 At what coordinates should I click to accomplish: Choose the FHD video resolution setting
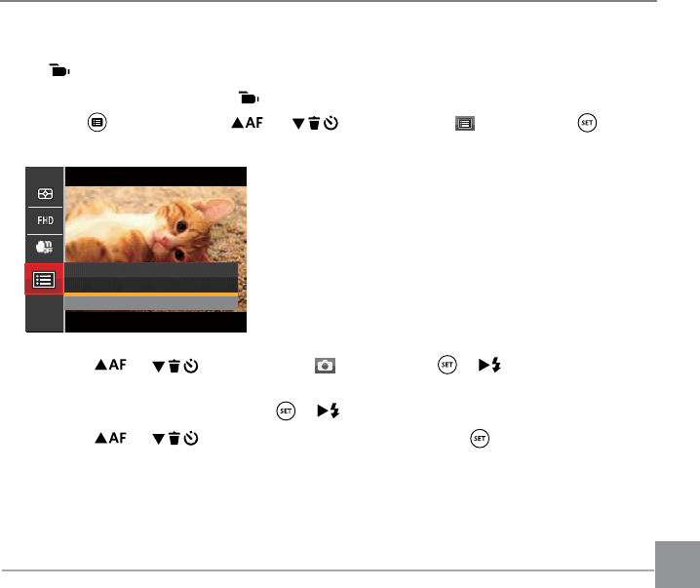point(45,220)
